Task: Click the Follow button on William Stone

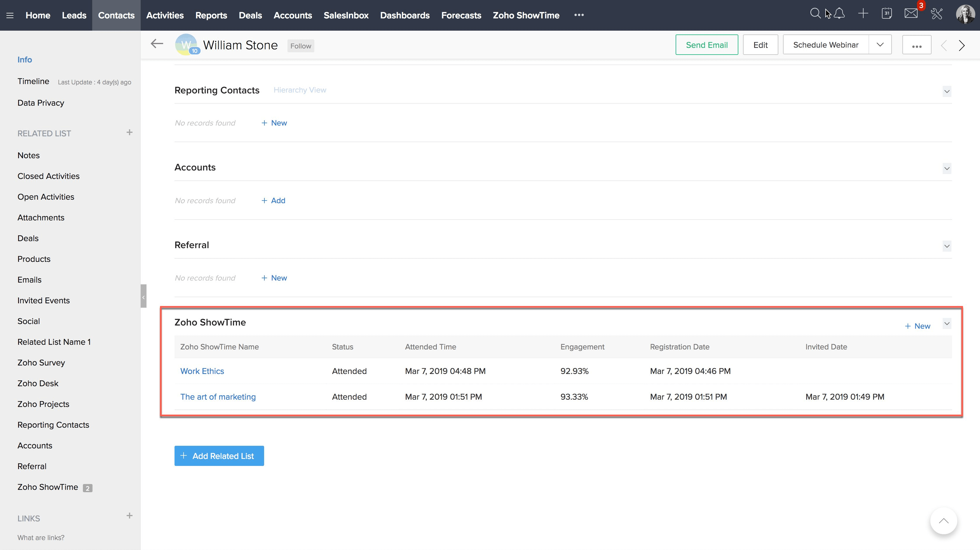Action: (301, 45)
